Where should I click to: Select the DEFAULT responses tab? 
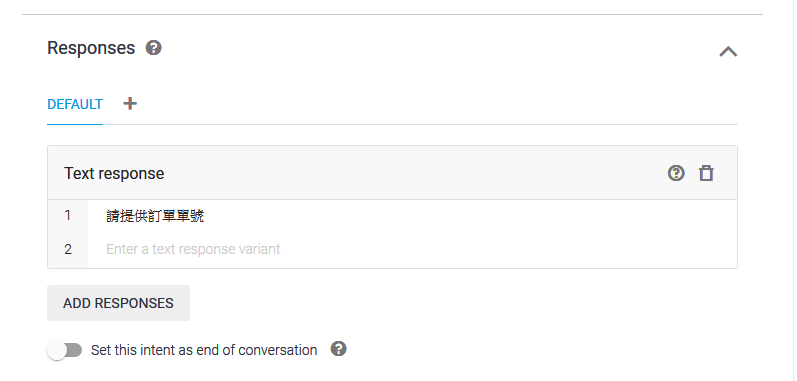click(x=75, y=105)
